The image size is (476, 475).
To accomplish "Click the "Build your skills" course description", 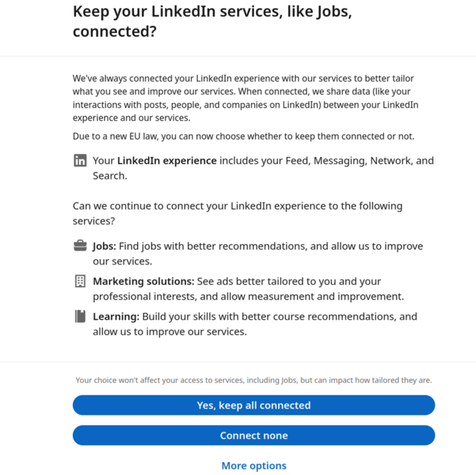I will pyautogui.click(x=279, y=317).
